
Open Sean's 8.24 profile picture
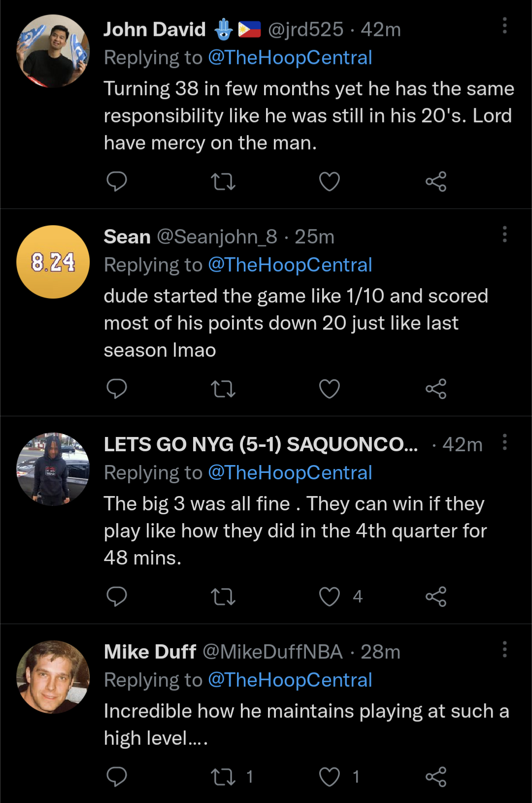(x=53, y=262)
